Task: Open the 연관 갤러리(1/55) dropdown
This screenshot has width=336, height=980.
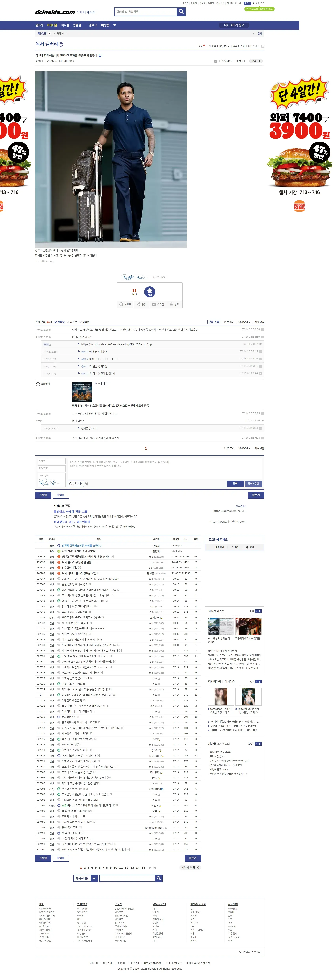Action: [x=219, y=46]
